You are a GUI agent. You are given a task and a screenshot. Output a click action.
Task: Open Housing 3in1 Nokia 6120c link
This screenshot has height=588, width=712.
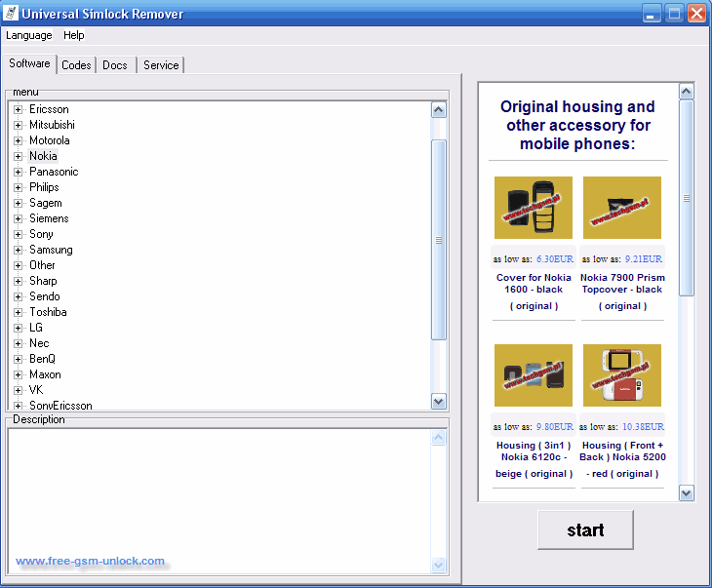coord(534,459)
